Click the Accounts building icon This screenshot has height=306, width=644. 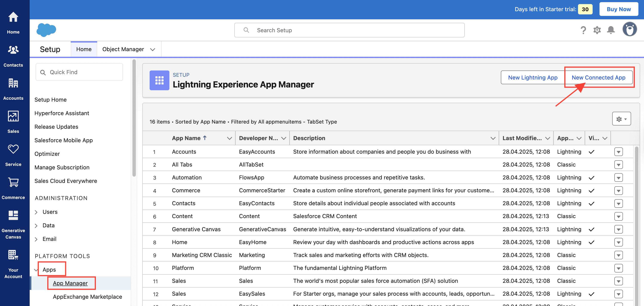(x=13, y=83)
